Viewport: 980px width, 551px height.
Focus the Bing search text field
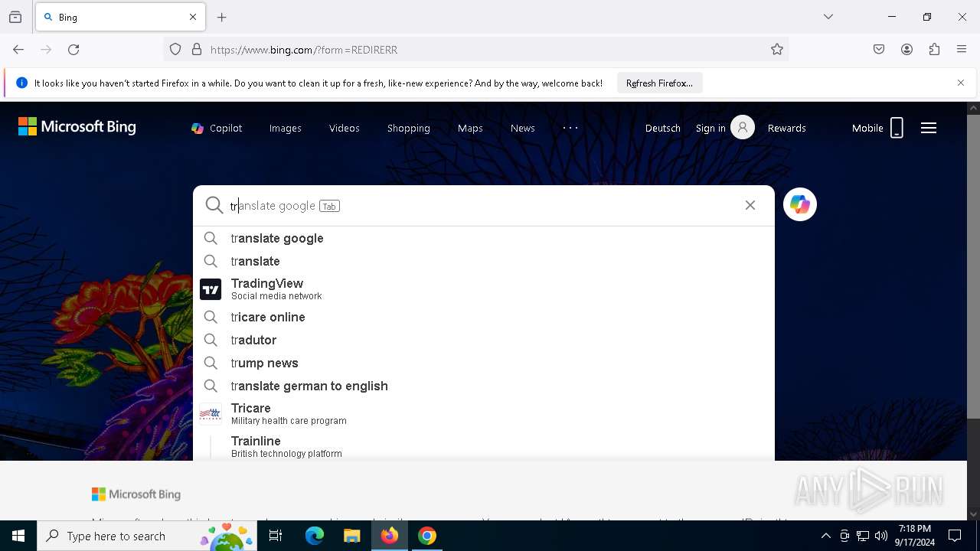click(x=482, y=205)
